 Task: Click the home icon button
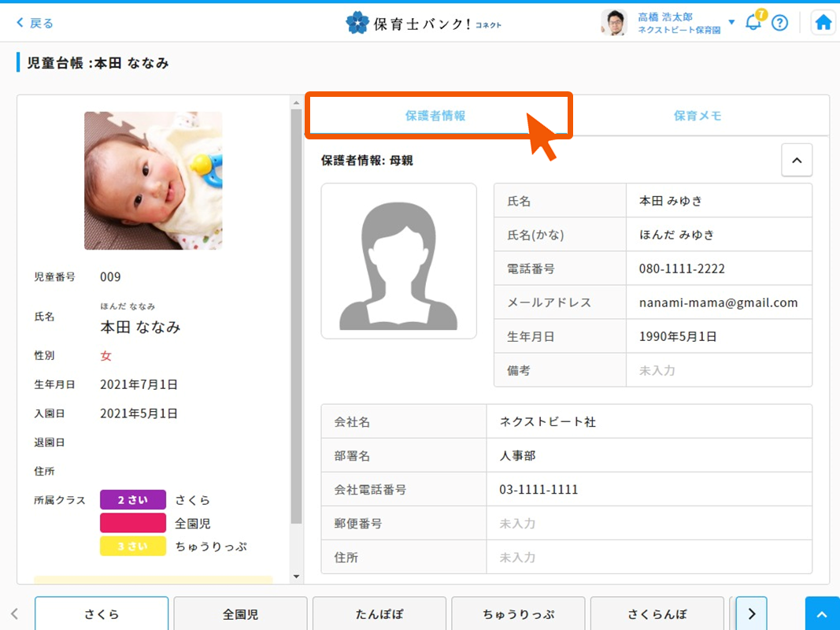(823, 22)
